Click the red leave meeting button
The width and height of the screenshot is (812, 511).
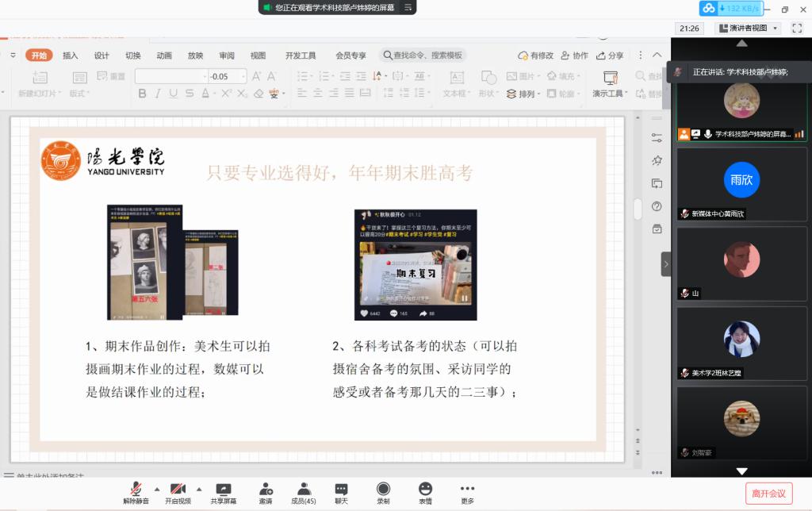click(768, 494)
